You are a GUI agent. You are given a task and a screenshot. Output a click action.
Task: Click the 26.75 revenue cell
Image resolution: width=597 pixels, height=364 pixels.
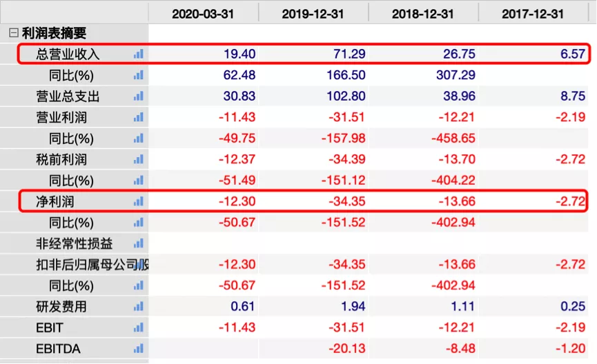[x=459, y=54]
